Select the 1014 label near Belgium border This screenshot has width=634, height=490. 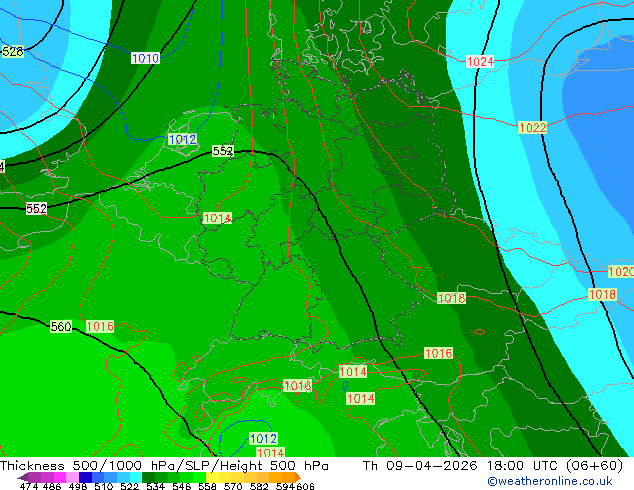coord(218,218)
